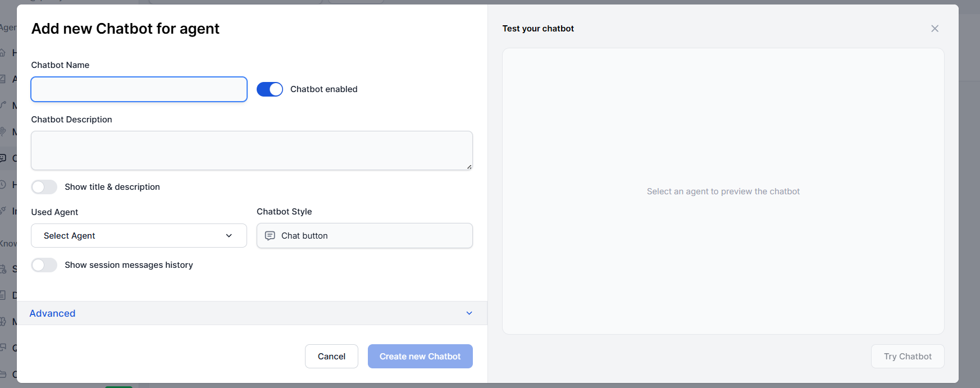Click the Chatbot Description resize handle

tap(469, 166)
